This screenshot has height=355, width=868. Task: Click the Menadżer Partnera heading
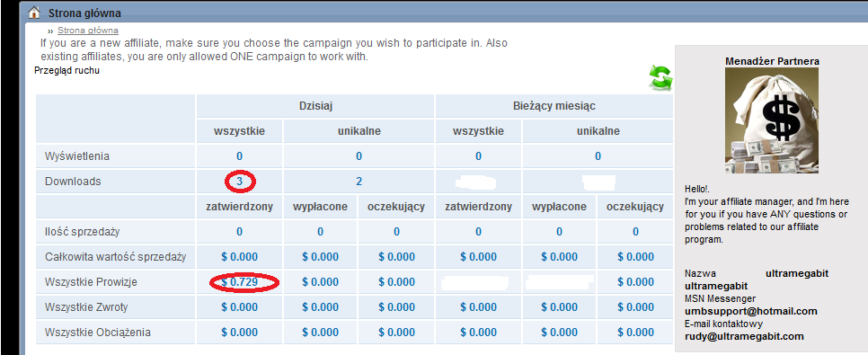(772, 61)
